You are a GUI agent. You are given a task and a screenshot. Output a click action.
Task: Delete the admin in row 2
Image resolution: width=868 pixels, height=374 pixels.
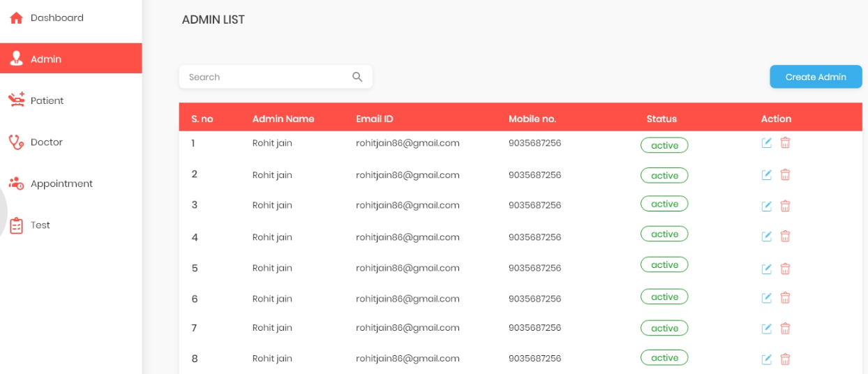tap(785, 174)
